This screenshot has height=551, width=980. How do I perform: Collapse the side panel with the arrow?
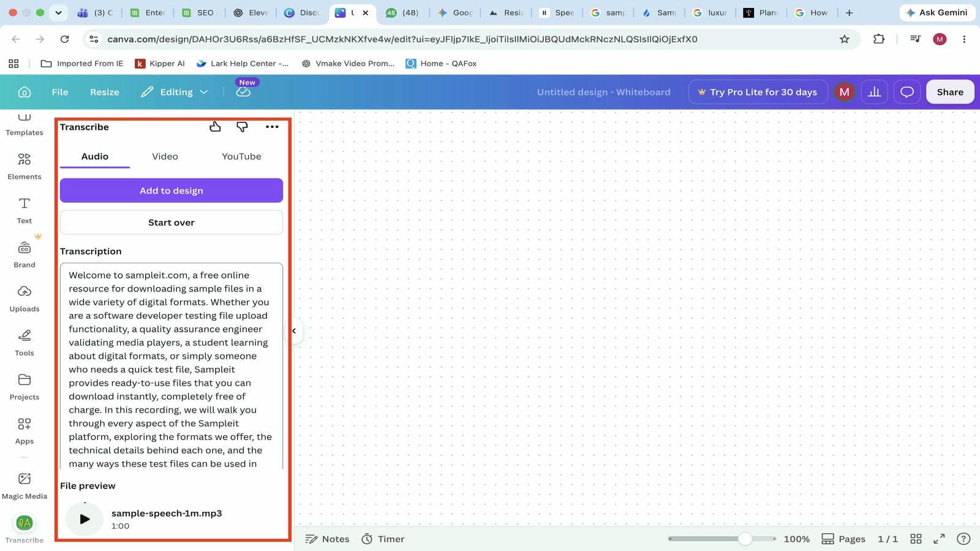[x=294, y=331]
